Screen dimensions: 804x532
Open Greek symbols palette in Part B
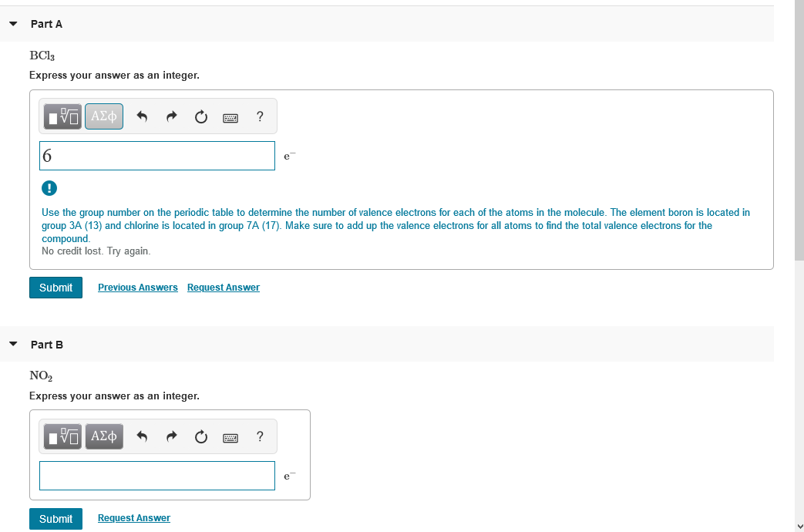[x=104, y=436]
